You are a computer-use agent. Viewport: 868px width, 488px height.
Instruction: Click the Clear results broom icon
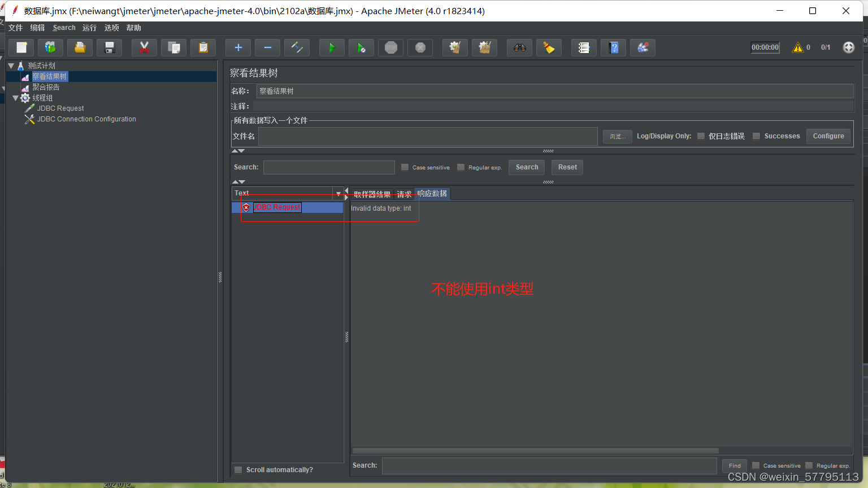(455, 47)
